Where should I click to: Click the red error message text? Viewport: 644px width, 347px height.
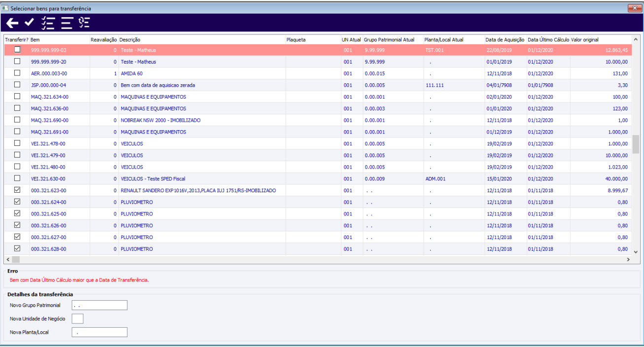point(79,280)
